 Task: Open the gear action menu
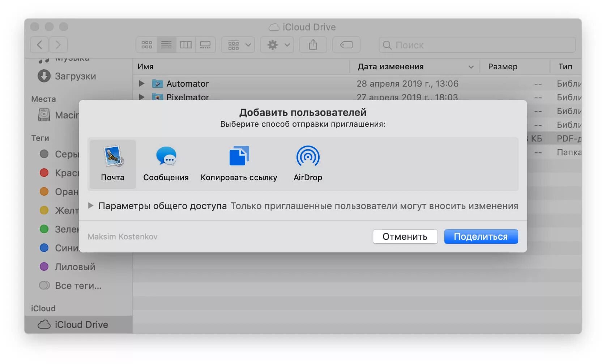(x=277, y=45)
